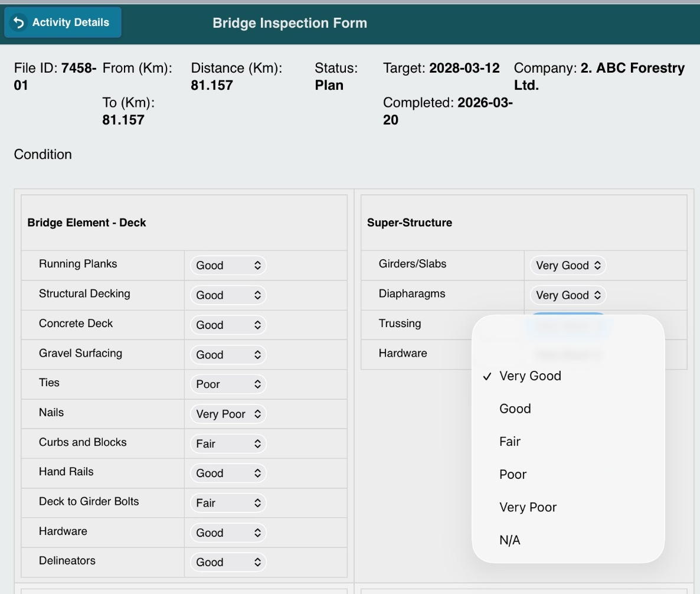This screenshot has width=700, height=594.
Task: Expand the Concrete Deck condition selector
Action: point(228,325)
